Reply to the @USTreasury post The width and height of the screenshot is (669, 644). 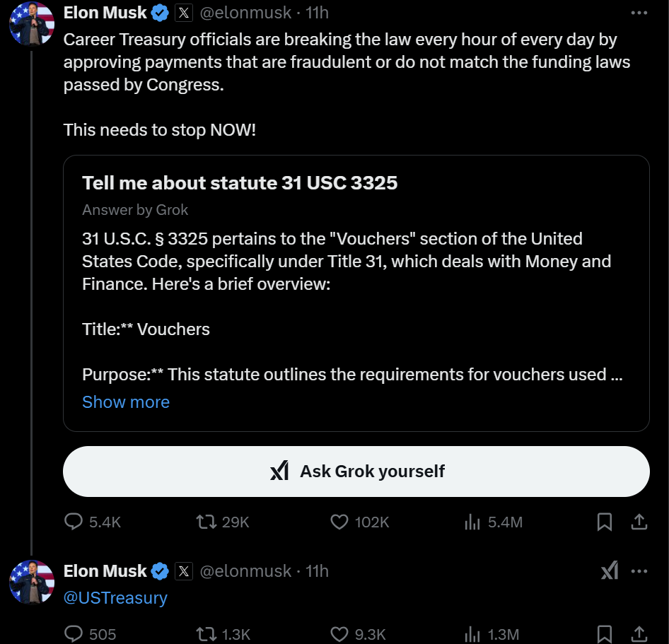[x=74, y=634]
